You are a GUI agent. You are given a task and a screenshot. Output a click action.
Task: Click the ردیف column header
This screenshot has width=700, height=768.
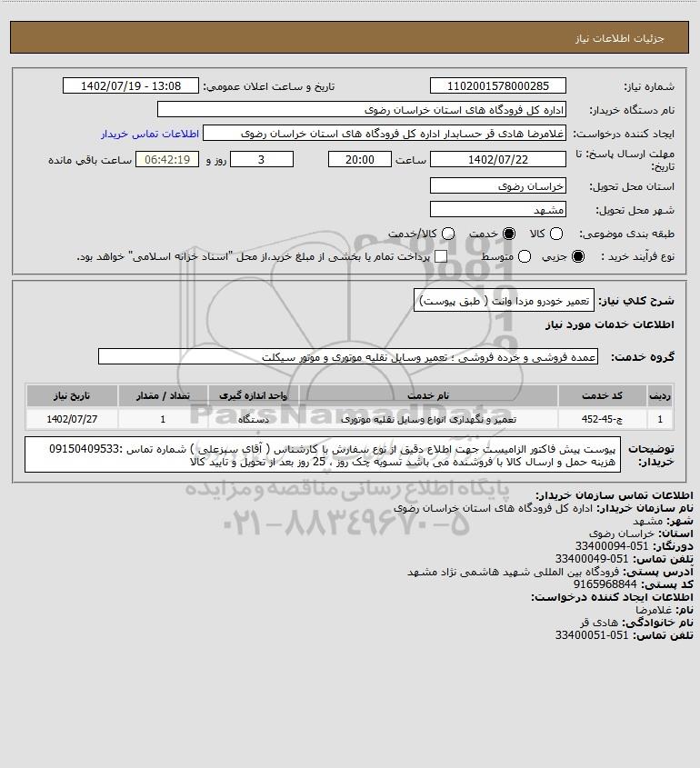660,395
